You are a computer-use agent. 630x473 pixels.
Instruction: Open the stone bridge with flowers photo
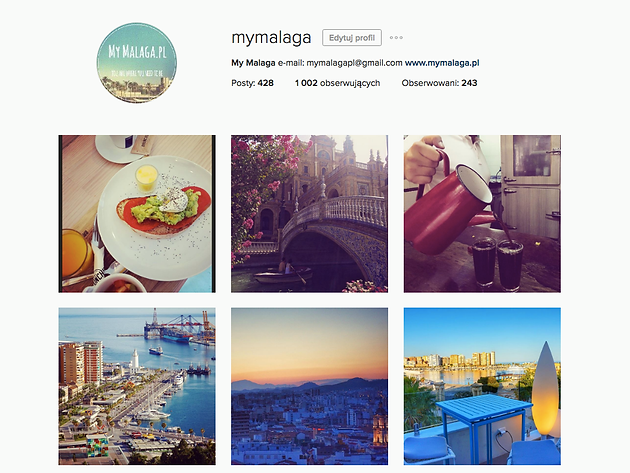(x=309, y=214)
